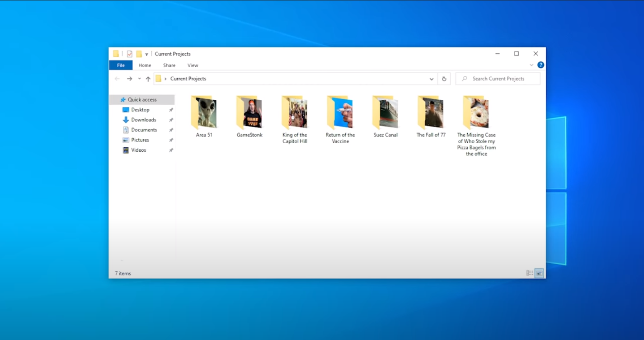
Task: Open the Customize Quick Access Toolbar dropdown
Action: pos(146,54)
